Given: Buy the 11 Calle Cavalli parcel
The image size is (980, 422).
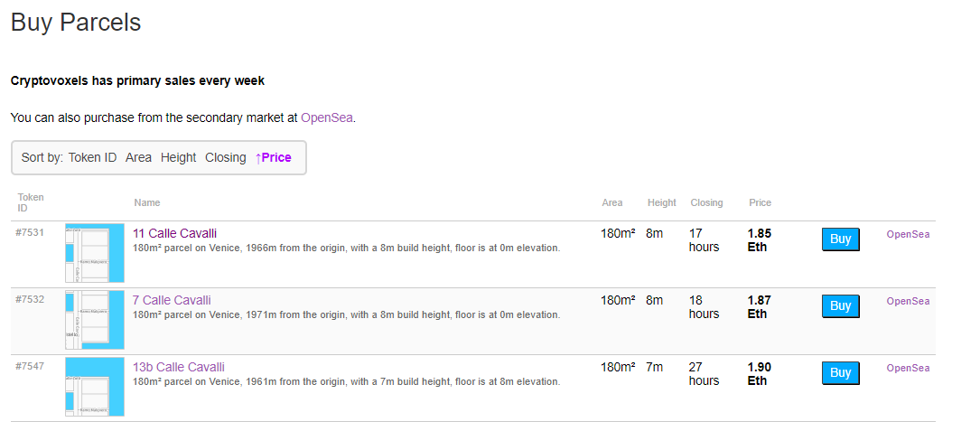Looking at the screenshot, I should point(840,239).
